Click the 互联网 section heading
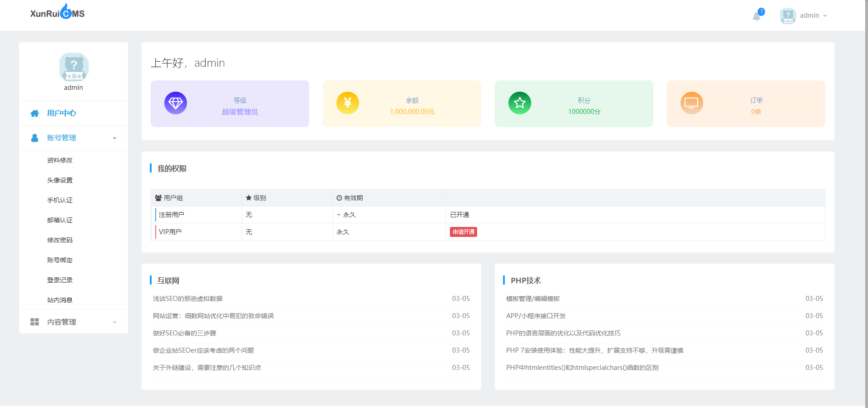 point(168,280)
